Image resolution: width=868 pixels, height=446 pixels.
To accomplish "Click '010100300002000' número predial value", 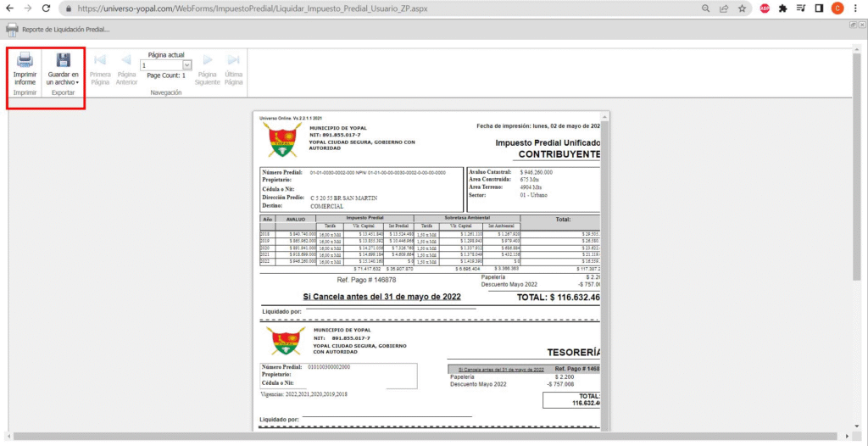I will [x=327, y=367].
